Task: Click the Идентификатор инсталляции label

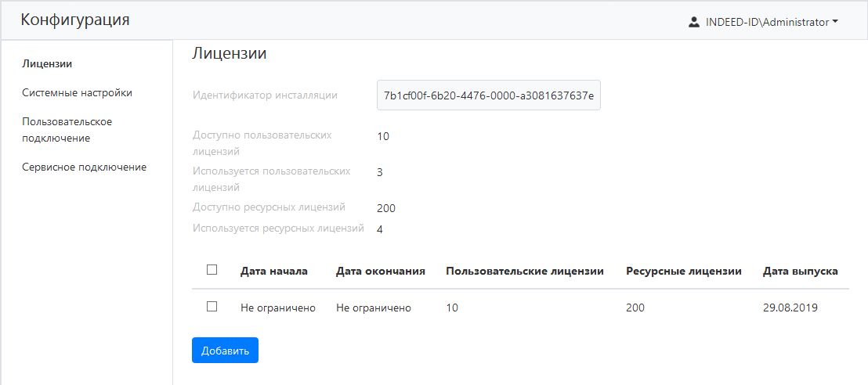Action: coord(265,95)
